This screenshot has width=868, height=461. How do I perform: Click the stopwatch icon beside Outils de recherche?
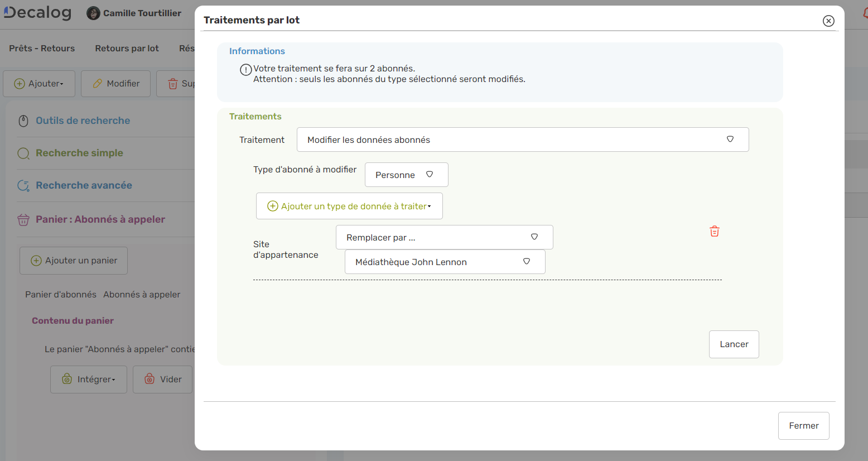23,120
